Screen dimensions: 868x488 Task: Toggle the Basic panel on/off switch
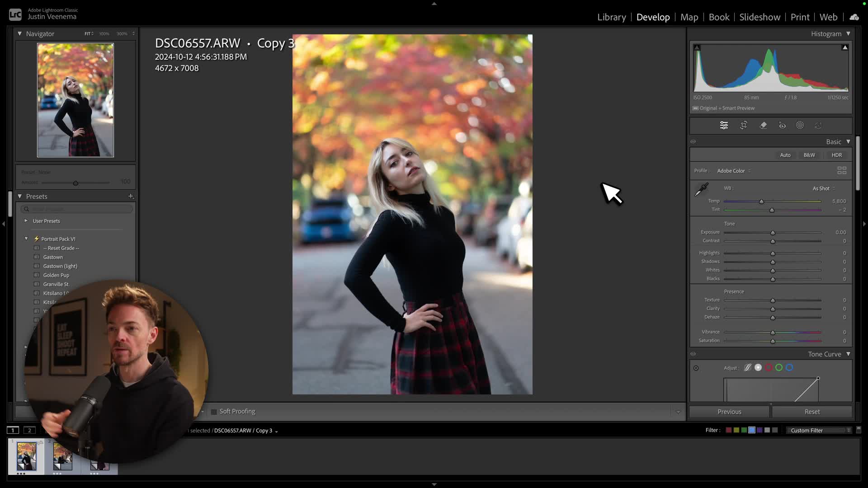(x=693, y=141)
